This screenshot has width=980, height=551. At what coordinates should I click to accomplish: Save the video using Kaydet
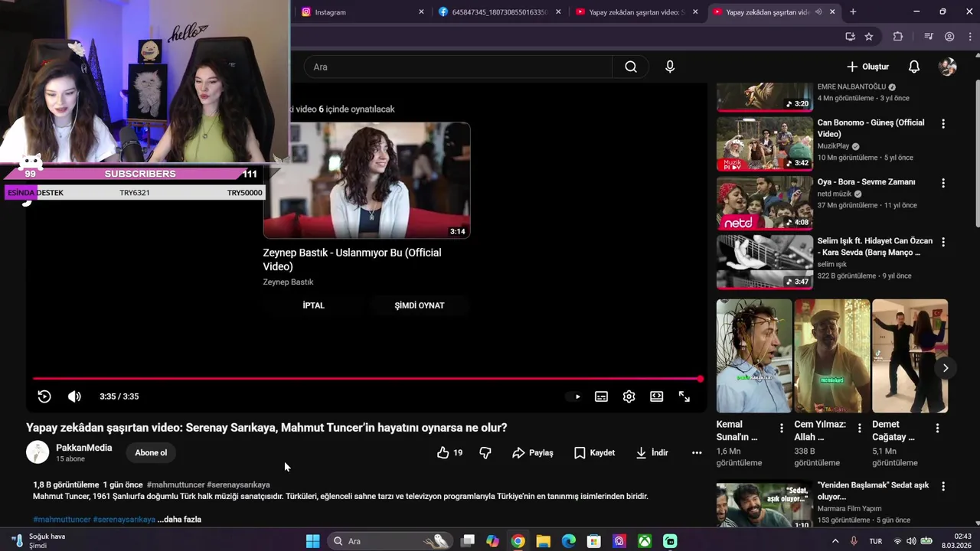pyautogui.click(x=594, y=453)
